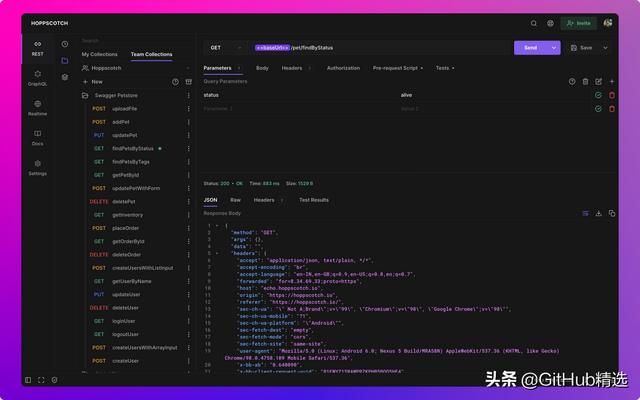640x400 pixels.
Task: Open the GET method dropdown
Action: pos(227,48)
